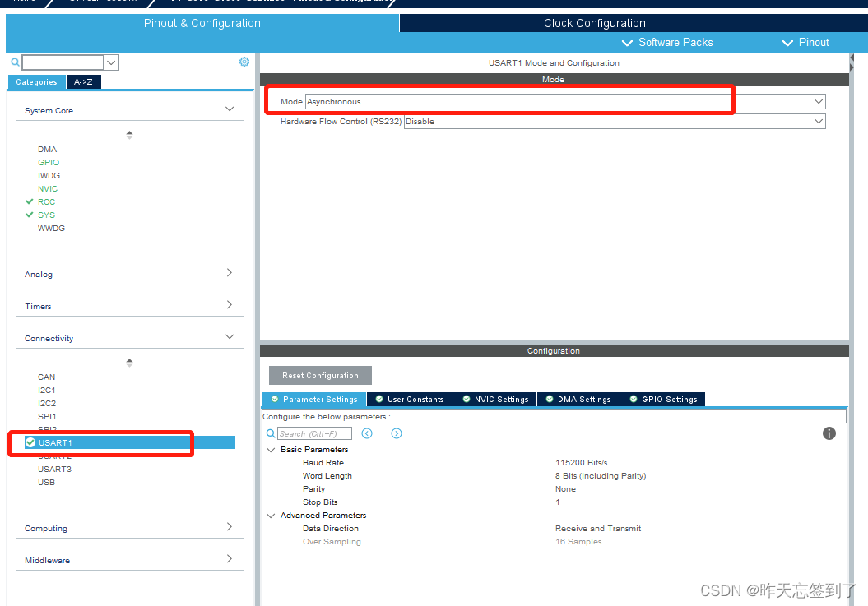This screenshot has width=868, height=606.
Task: Collapse the Basic Parameters group
Action: pyautogui.click(x=271, y=450)
